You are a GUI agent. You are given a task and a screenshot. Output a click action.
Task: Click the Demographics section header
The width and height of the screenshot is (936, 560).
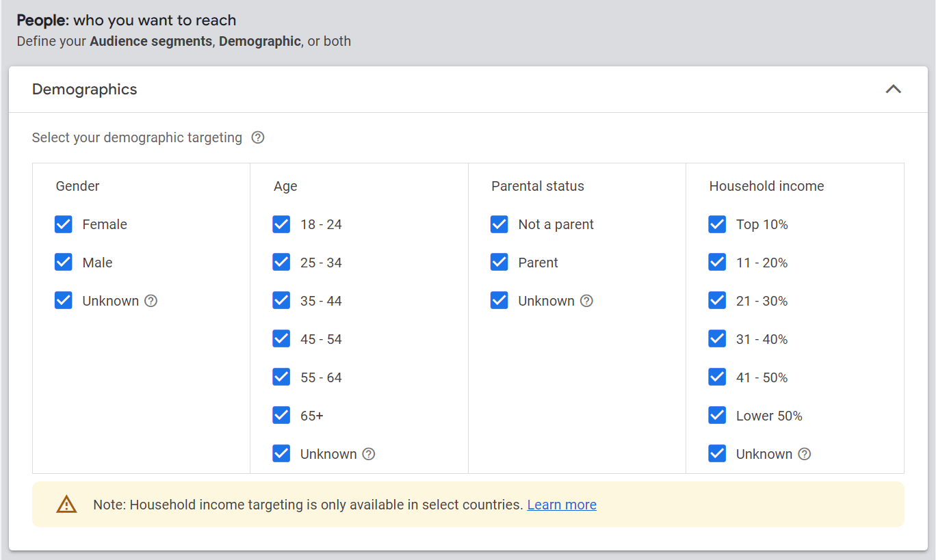click(x=84, y=89)
